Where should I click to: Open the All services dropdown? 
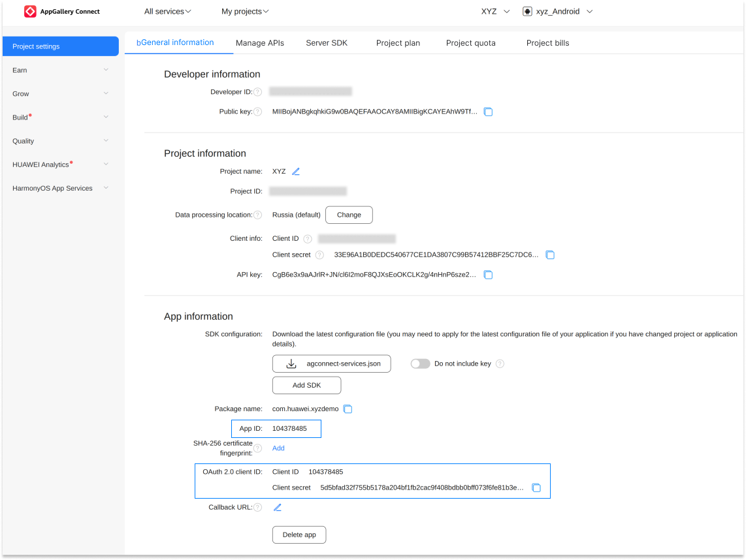(167, 11)
